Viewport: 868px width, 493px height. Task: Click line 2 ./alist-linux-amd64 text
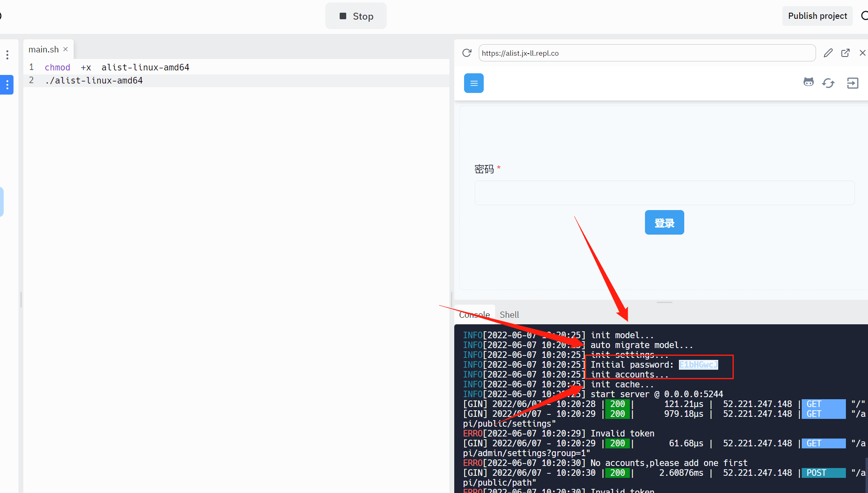pyautogui.click(x=94, y=80)
